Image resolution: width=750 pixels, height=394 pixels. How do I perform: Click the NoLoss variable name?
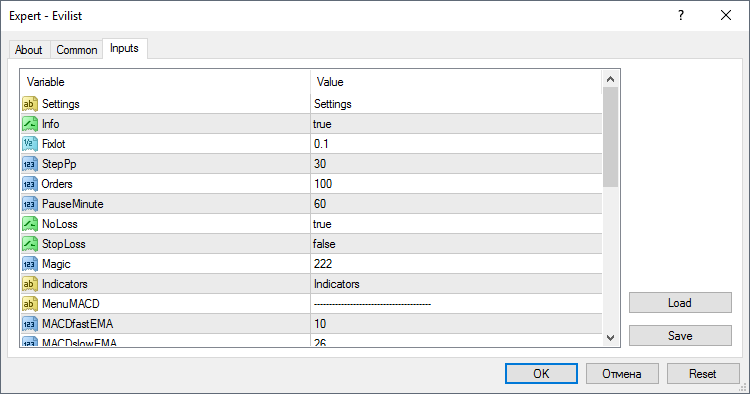60,224
